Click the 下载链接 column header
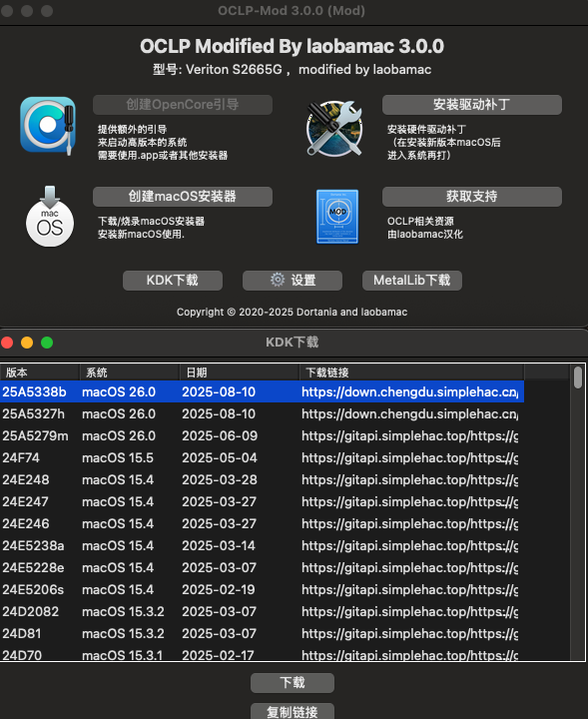Image resolution: width=588 pixels, height=719 pixels. click(411, 372)
